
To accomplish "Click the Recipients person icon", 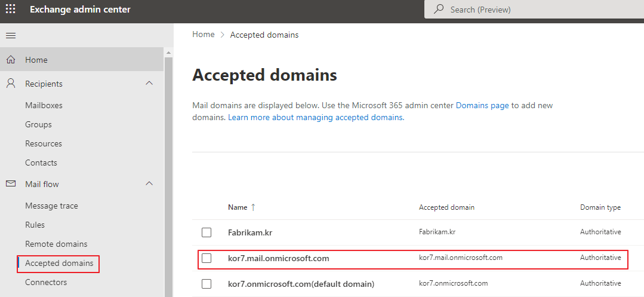I will (11, 84).
